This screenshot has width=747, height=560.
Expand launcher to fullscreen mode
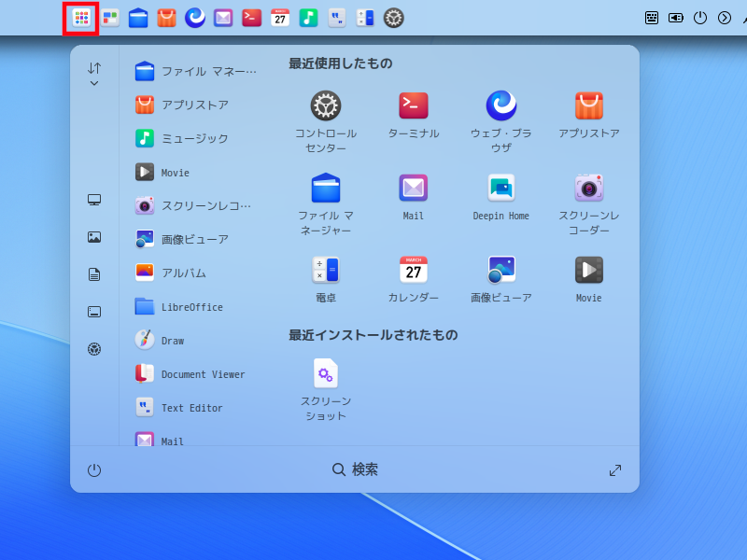pos(615,470)
